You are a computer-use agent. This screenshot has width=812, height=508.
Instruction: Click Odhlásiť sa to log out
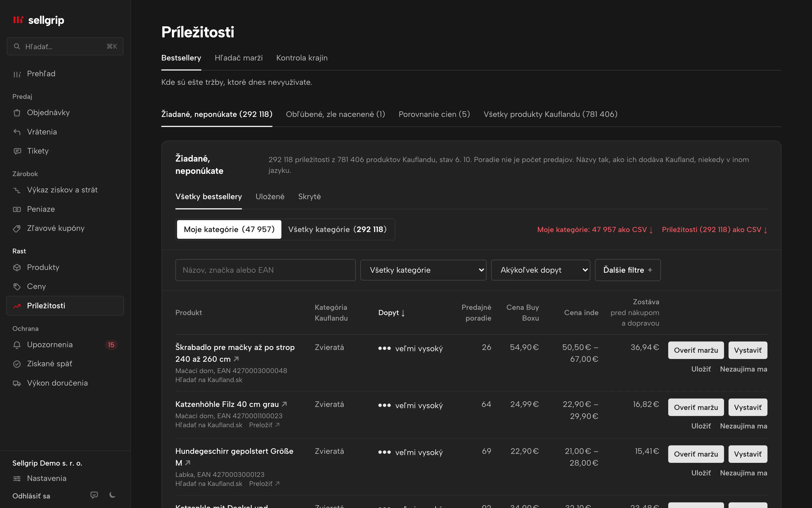31,496
